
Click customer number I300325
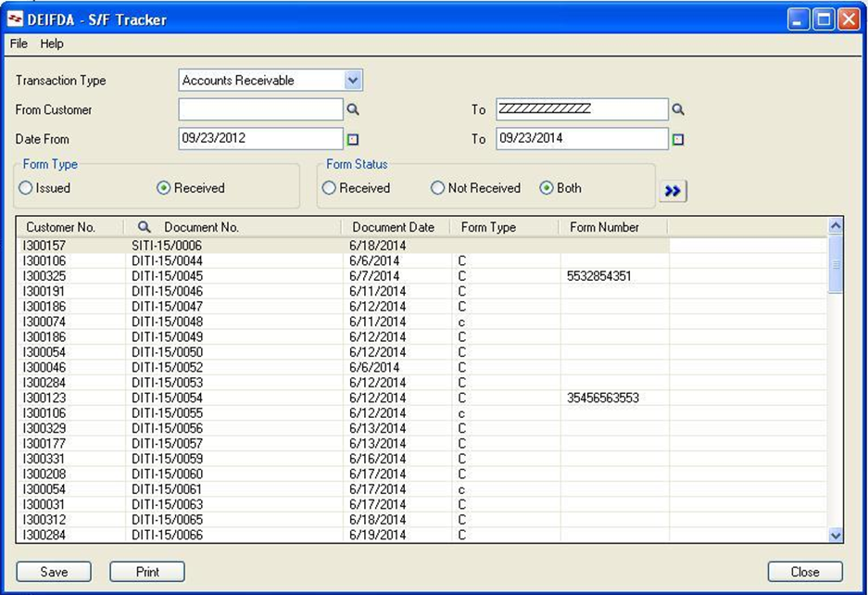44,276
